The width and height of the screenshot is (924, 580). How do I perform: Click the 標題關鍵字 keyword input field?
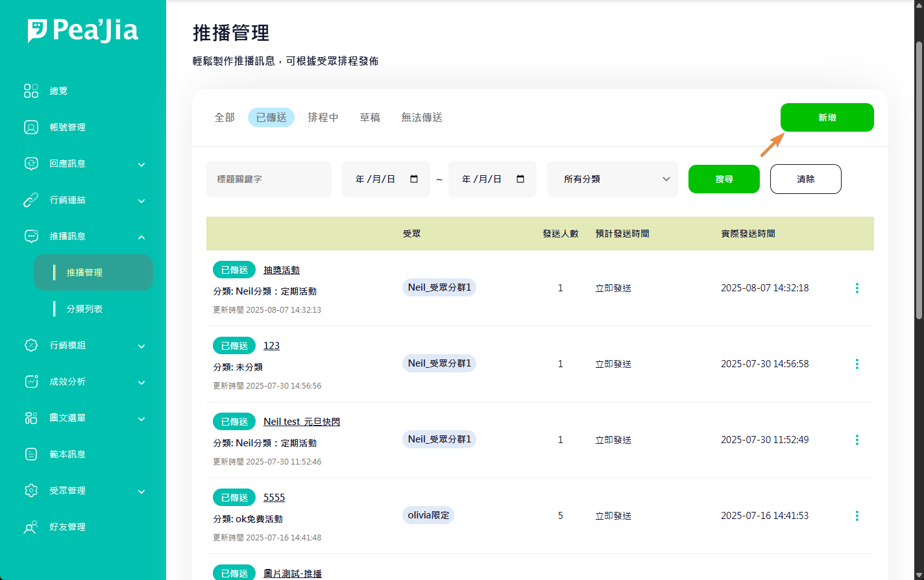(x=269, y=179)
